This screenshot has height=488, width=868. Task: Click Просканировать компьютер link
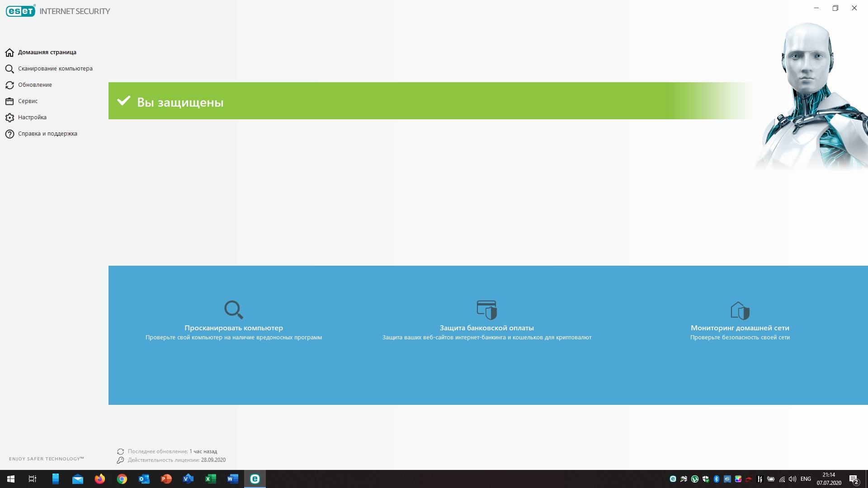[x=233, y=328]
